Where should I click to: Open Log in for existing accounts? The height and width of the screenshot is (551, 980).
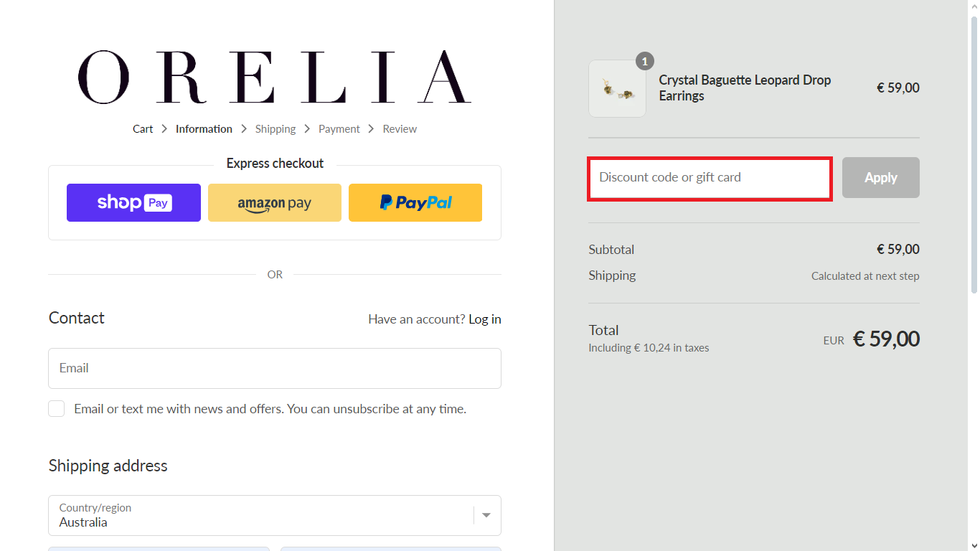484,319
